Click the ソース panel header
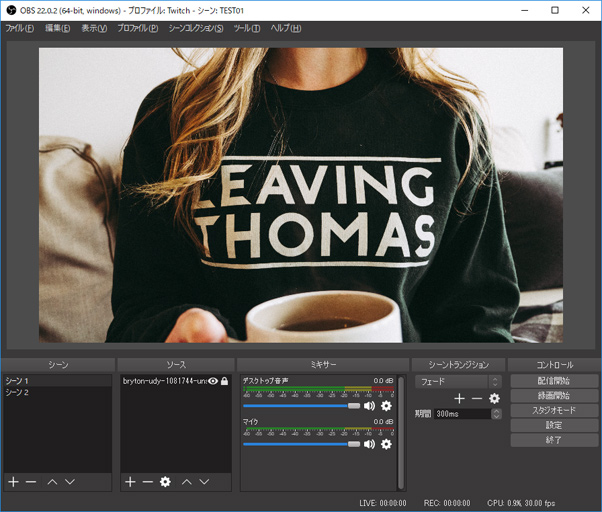Screen dimensions: 602x512 176,365
